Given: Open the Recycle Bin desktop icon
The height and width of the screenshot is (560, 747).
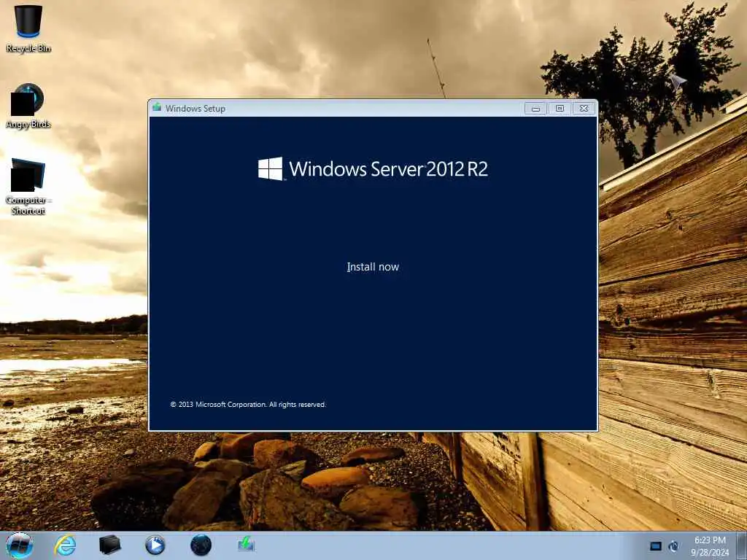Looking at the screenshot, I should [28, 28].
